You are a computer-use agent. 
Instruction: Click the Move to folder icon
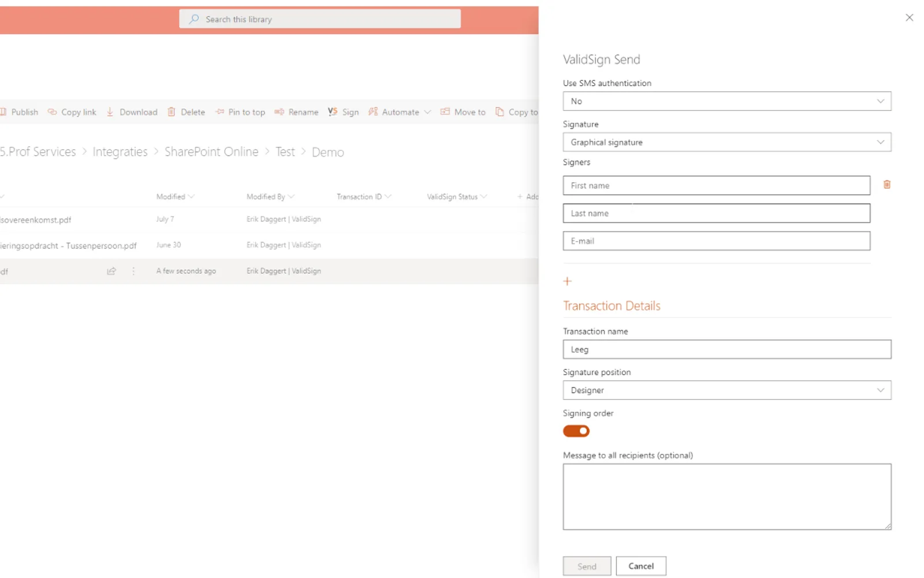[445, 112]
